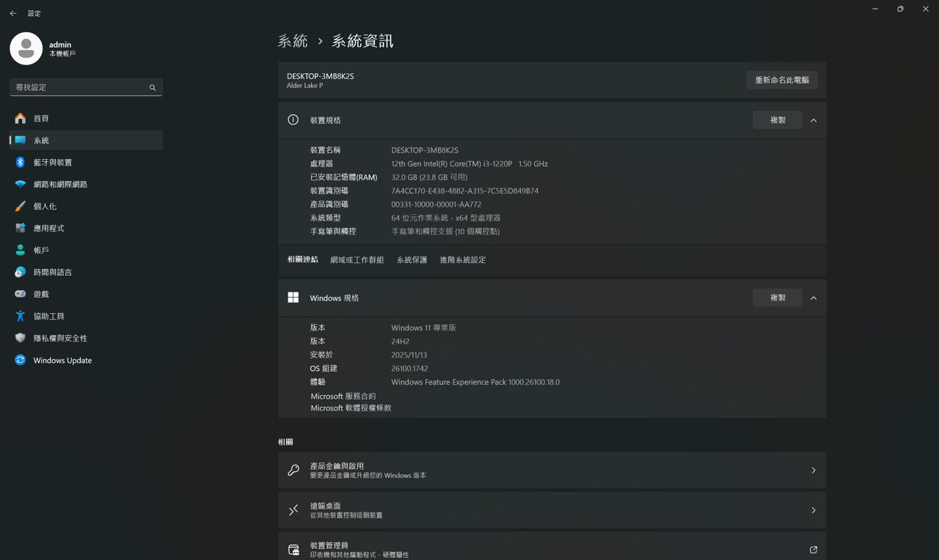Viewport: 939px width, 560px height.
Task: Open Privacy and security (隱私權與安全性) shield icon
Action: [x=21, y=338]
